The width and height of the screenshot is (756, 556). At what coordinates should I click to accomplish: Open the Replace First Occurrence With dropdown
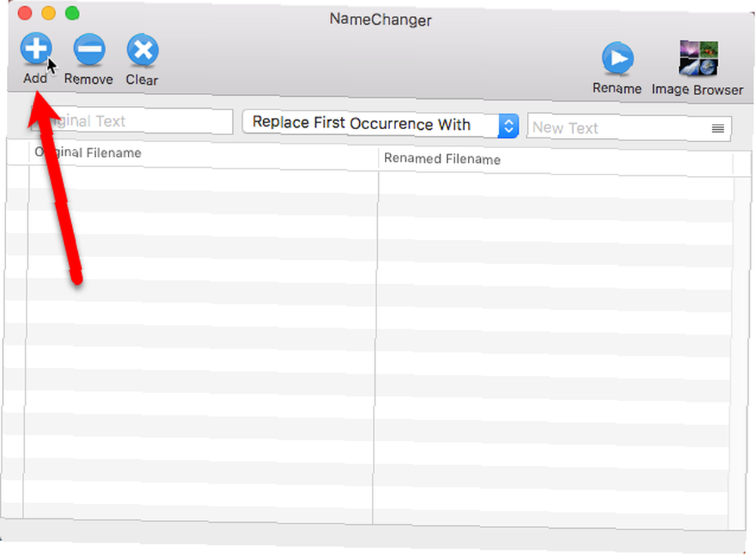[380, 125]
